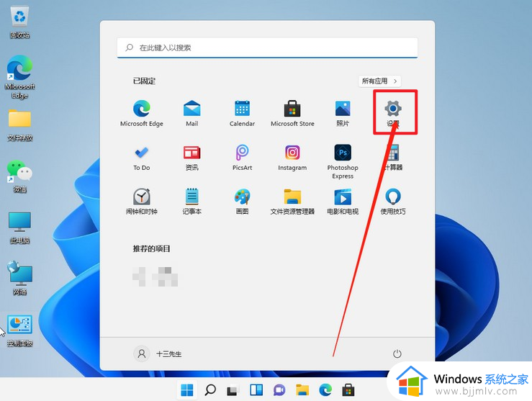The width and height of the screenshot is (532, 401).
Task: Open the 资讯 news app
Action: click(x=191, y=158)
